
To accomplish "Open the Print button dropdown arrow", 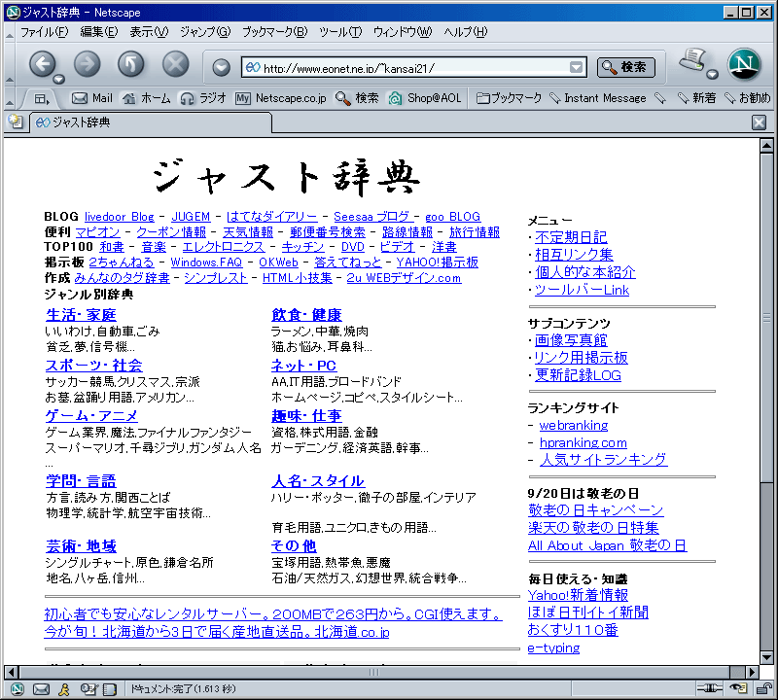I will pyautogui.click(x=713, y=75).
